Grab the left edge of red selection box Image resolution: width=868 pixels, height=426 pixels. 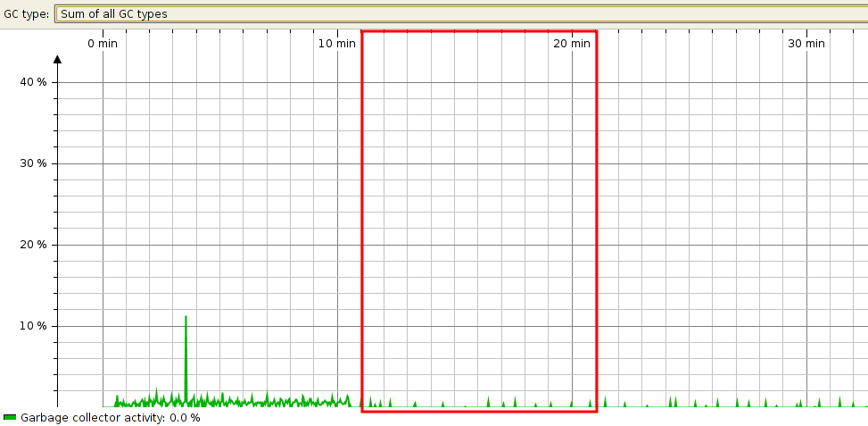point(362,223)
